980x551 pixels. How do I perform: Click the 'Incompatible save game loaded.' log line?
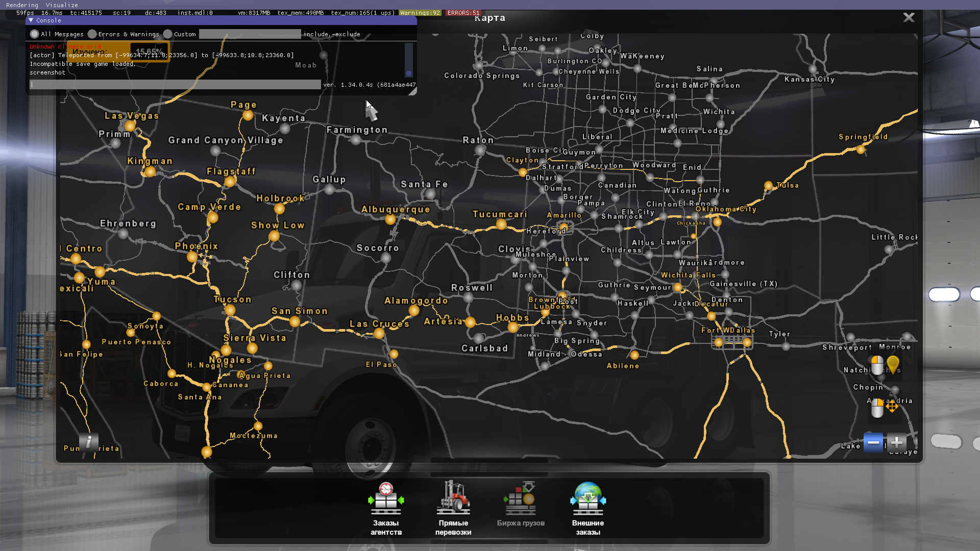[x=83, y=64]
